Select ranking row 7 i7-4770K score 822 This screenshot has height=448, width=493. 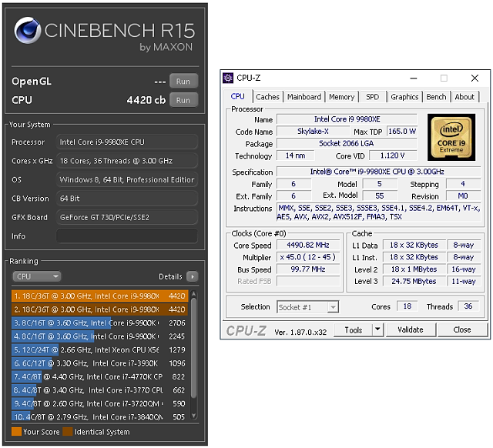100,376
